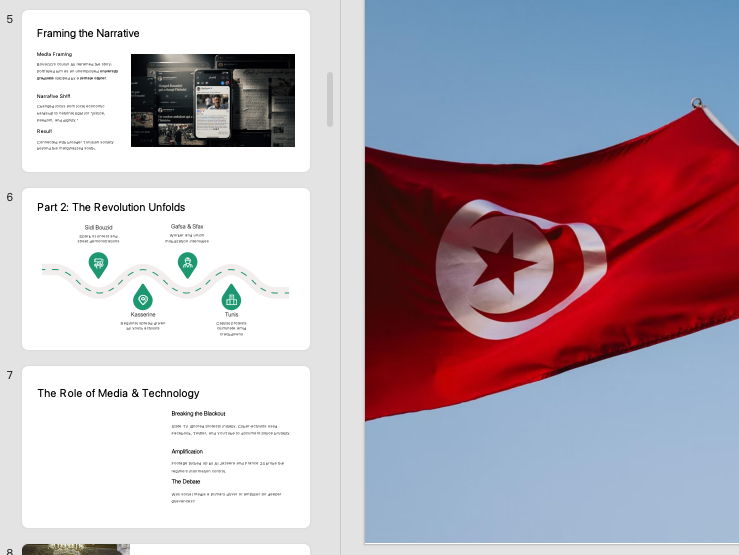Viewport: 739px width, 555px height.
Task: Click the 'Framing the Narrative' title text
Action: point(88,33)
